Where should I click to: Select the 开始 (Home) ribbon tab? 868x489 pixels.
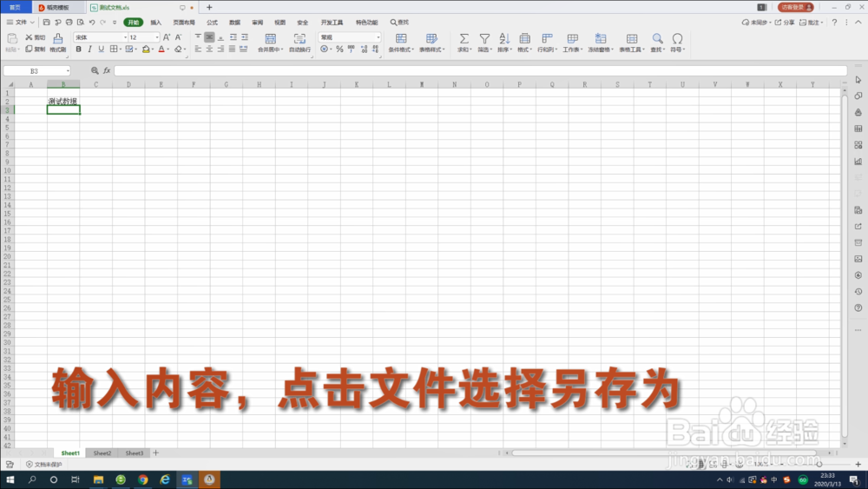pyautogui.click(x=134, y=23)
